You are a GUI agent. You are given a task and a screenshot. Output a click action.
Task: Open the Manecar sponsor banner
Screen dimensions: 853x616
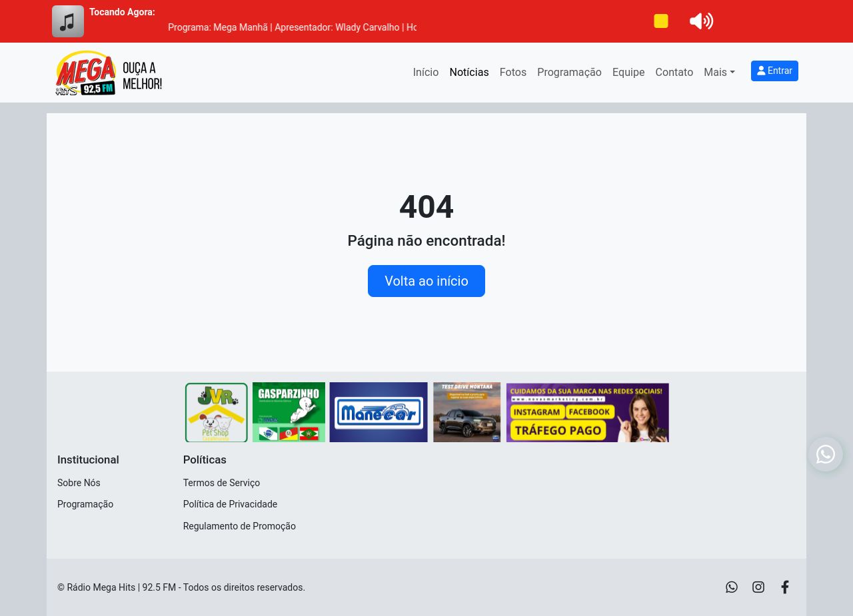tap(379, 412)
